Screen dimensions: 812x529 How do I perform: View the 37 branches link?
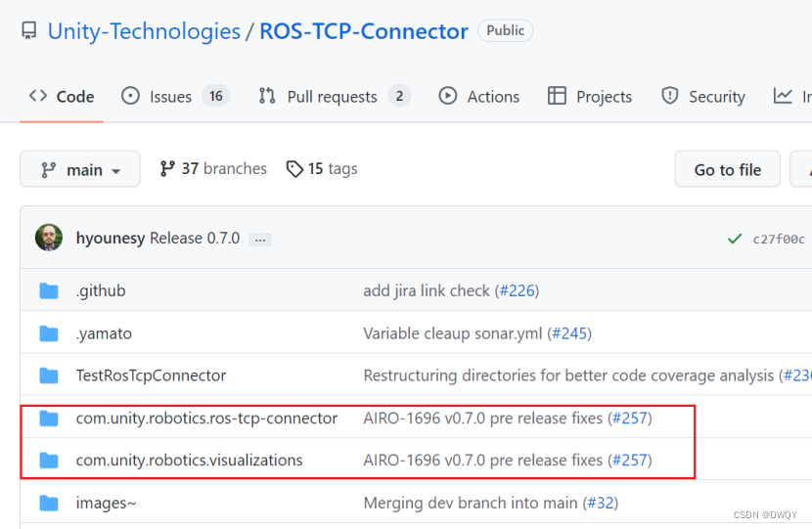point(213,169)
